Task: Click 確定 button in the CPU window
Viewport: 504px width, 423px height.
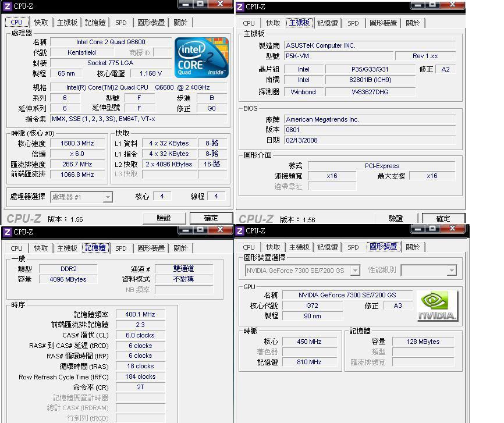Action: tap(211, 218)
